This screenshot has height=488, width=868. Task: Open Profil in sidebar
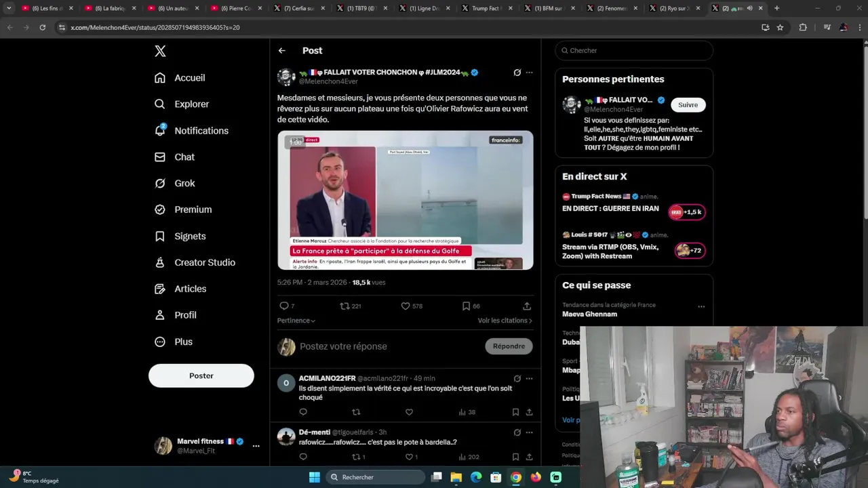[x=175, y=315]
